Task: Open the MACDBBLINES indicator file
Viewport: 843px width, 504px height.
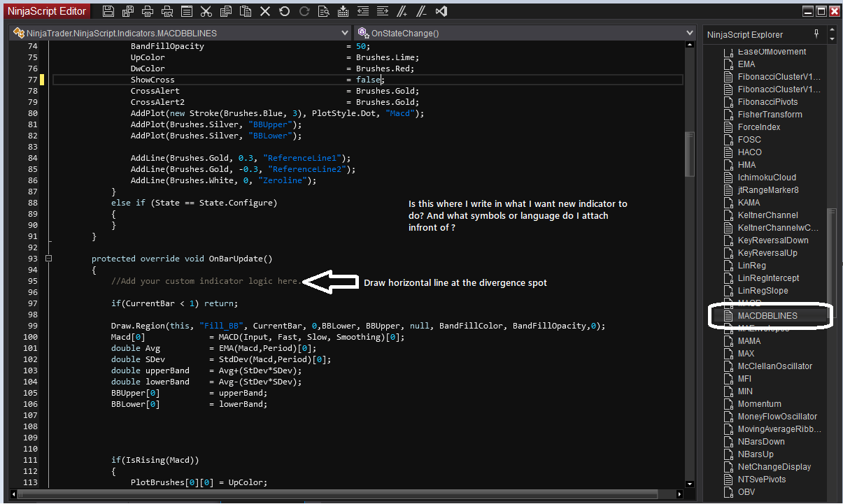Action: 767,316
